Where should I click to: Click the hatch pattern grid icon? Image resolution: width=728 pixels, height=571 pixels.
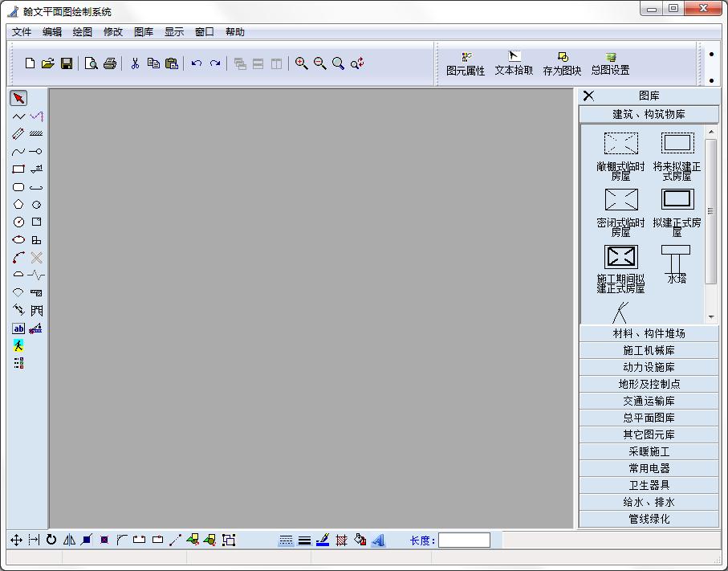tap(341, 540)
